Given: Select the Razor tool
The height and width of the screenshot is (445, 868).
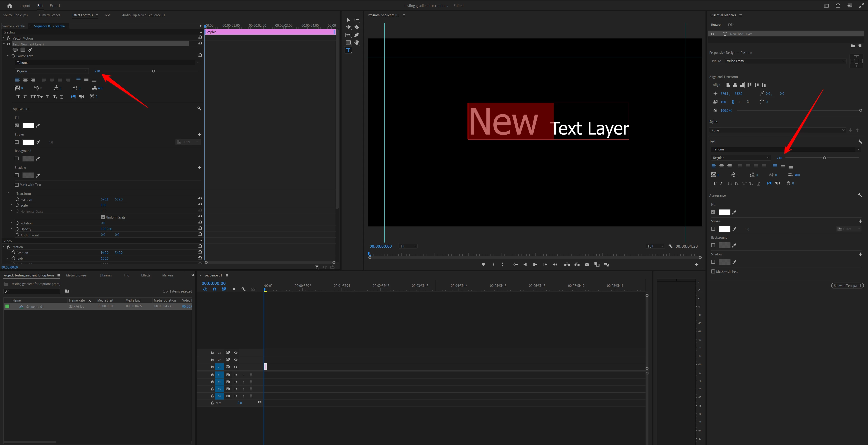Looking at the screenshot, I should (x=356, y=27).
